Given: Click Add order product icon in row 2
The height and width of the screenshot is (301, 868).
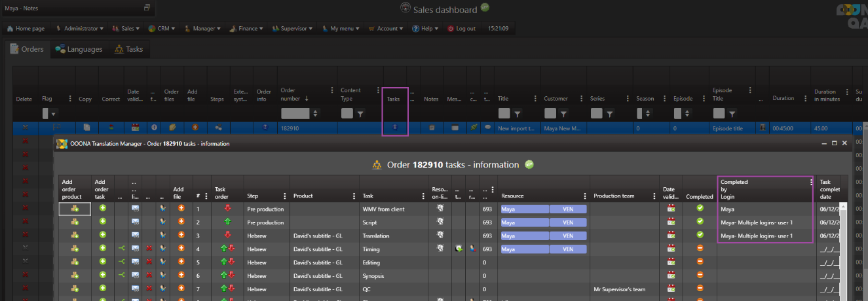Looking at the screenshot, I should (x=75, y=222).
